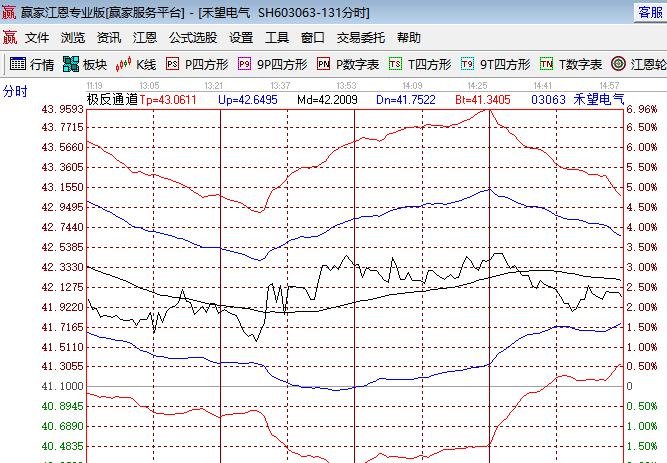Open the 江恩 menu
The image size is (667, 463).
145,37
